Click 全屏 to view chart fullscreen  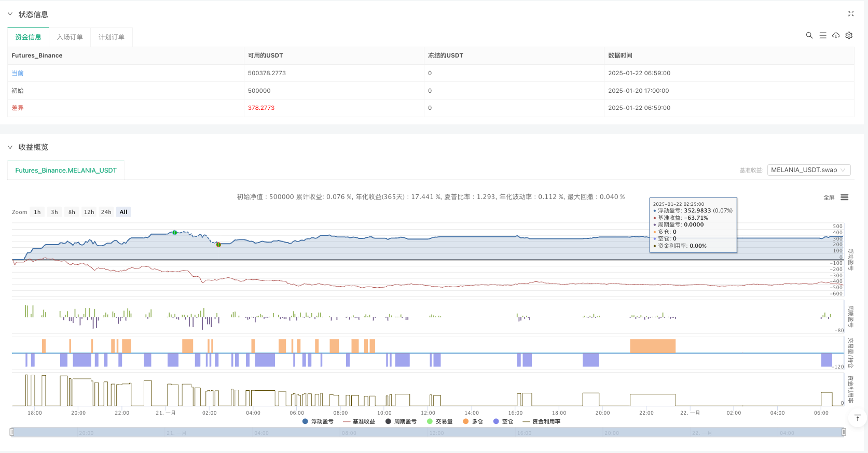pos(829,197)
